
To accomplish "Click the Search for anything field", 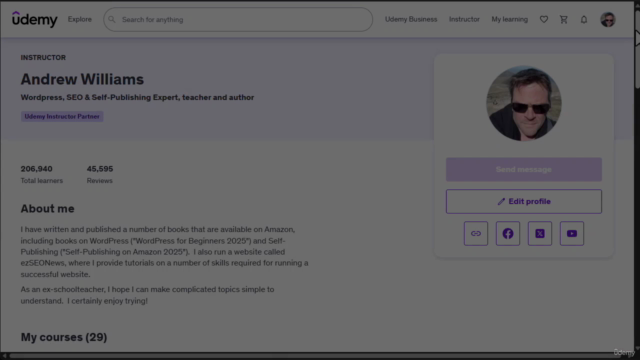I will pos(238,19).
